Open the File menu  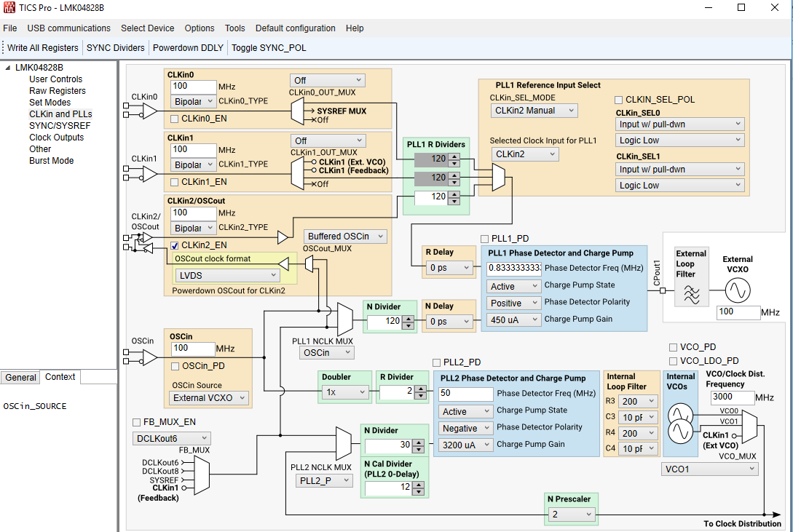(10, 28)
